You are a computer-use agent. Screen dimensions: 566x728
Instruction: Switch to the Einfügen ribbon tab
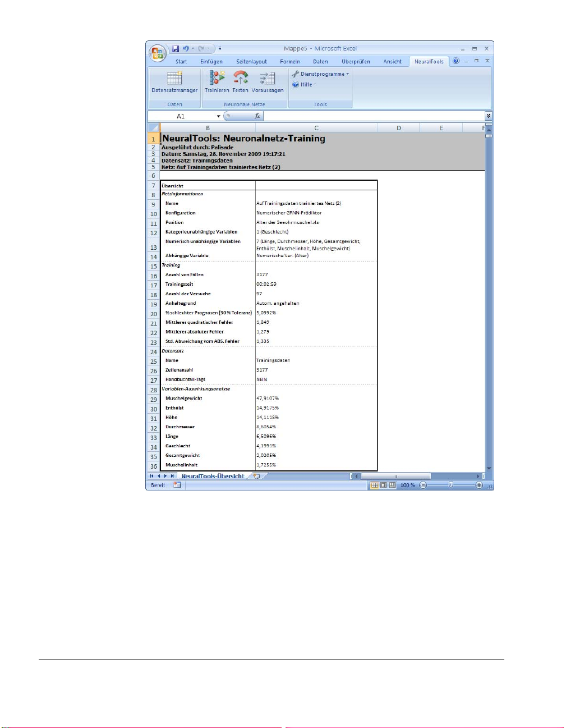coord(211,62)
